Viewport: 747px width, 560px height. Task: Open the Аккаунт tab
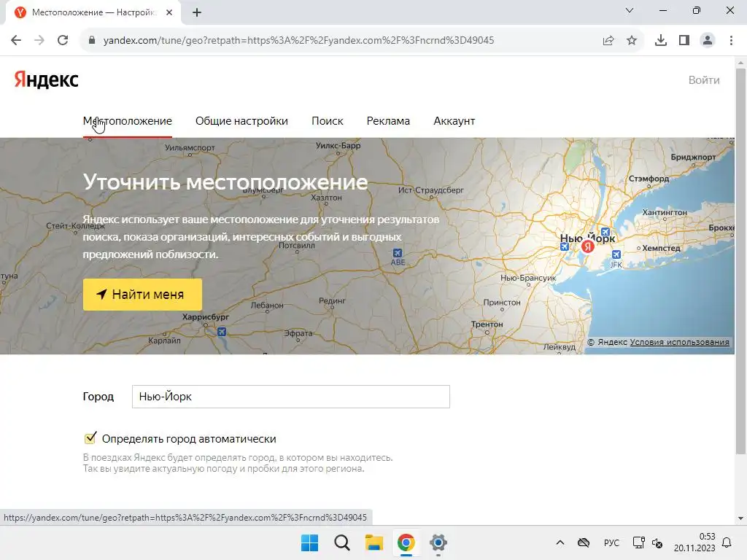[x=454, y=121]
